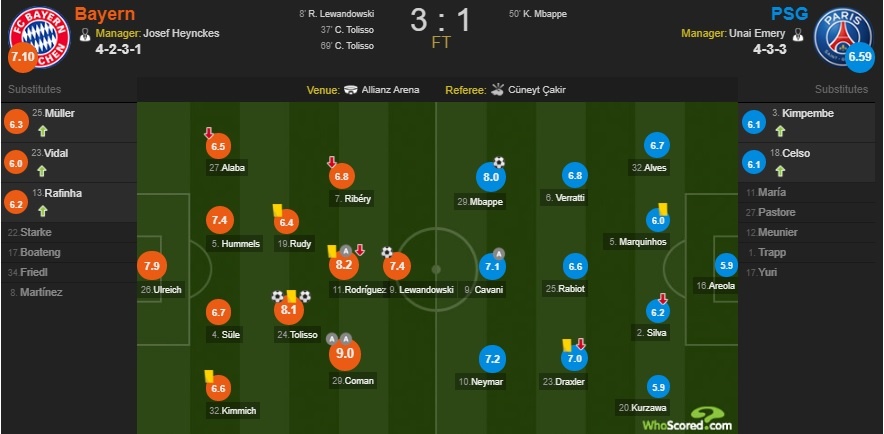Click the PSG club crest
The width and height of the screenshot is (884, 434).
841,35
